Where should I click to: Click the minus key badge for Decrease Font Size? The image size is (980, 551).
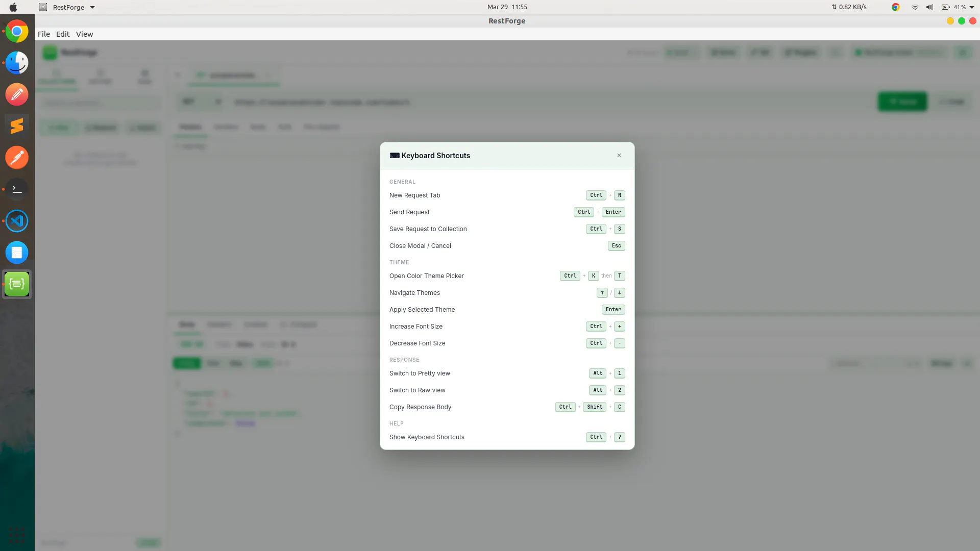pos(620,343)
